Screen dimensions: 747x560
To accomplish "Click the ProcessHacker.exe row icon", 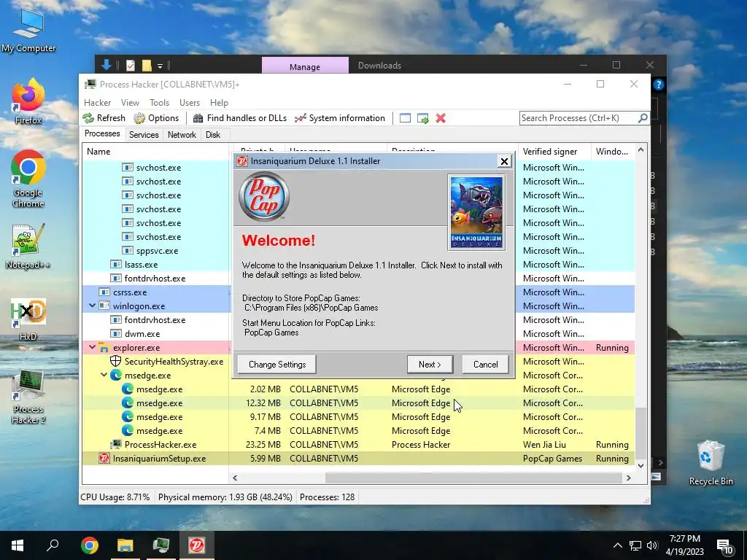I will click(x=116, y=445).
